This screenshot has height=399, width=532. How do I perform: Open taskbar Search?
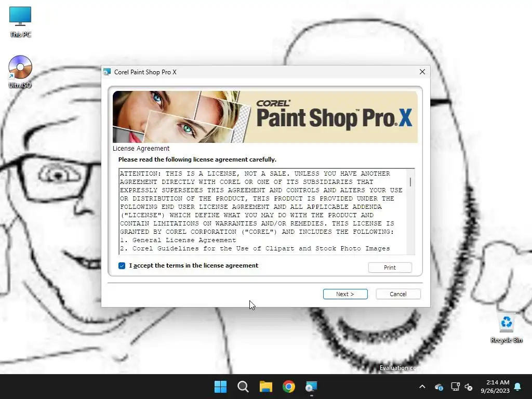[243, 387]
